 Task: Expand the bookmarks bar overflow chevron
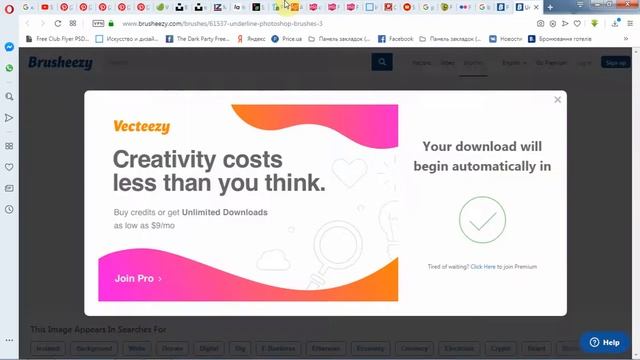pos(626,39)
